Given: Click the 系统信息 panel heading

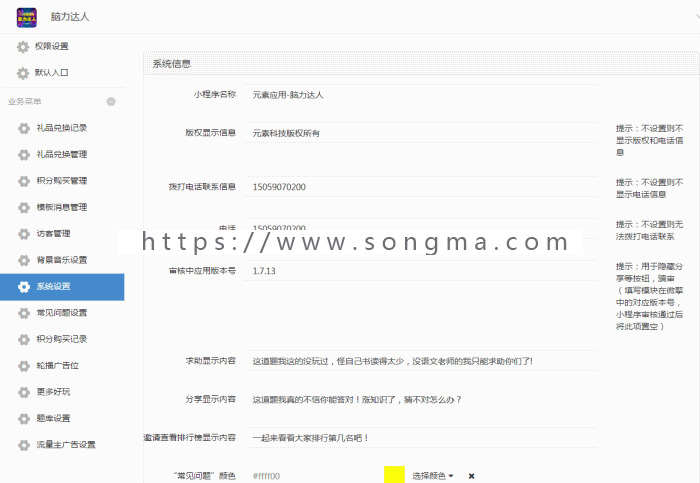Looking at the screenshot, I should (x=172, y=64).
